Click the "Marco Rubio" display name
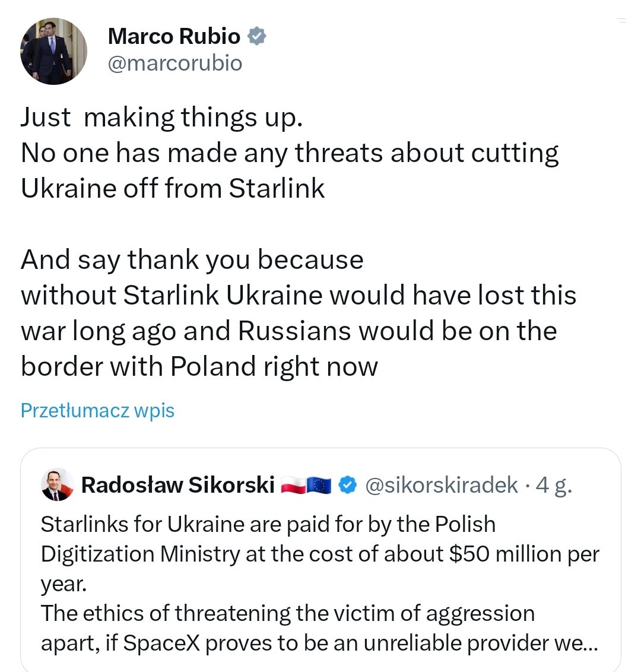This screenshot has width=641, height=672. tap(174, 36)
